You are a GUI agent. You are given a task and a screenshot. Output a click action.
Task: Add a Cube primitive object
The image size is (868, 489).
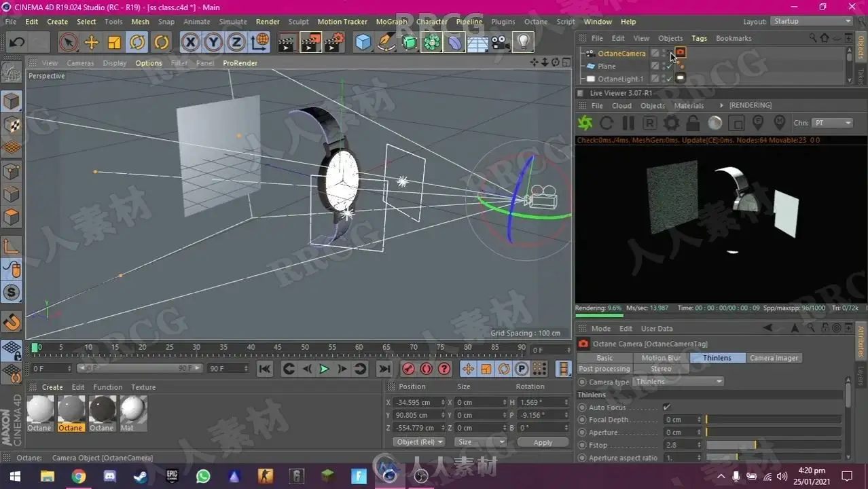[x=363, y=43]
